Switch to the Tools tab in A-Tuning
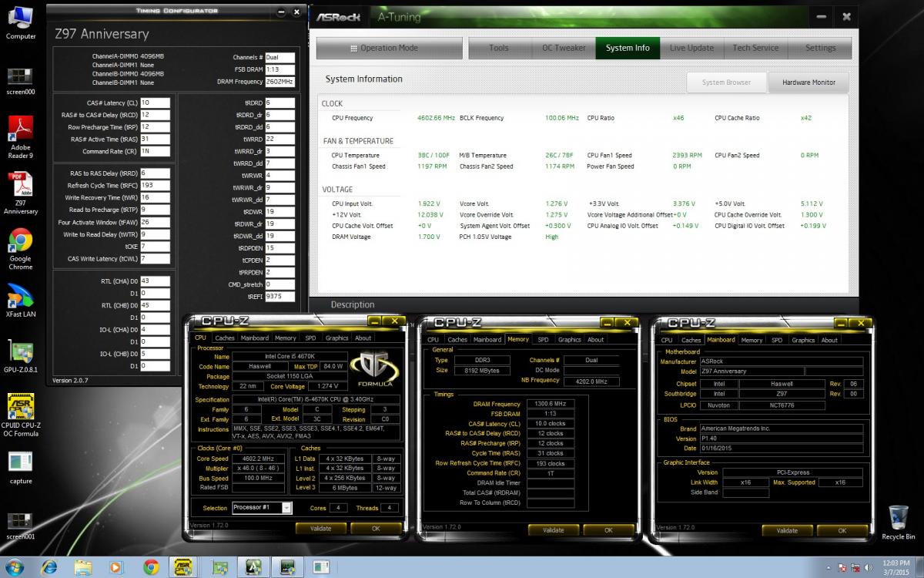 click(499, 48)
